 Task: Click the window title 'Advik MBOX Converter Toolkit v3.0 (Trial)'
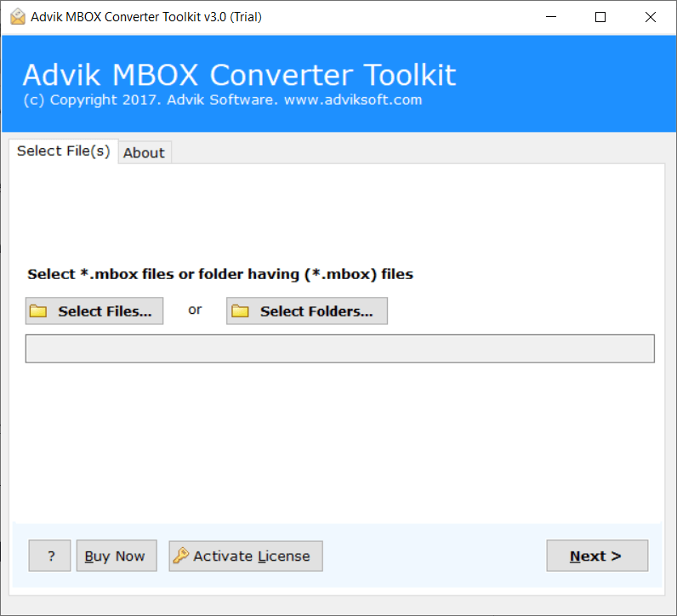point(146,17)
